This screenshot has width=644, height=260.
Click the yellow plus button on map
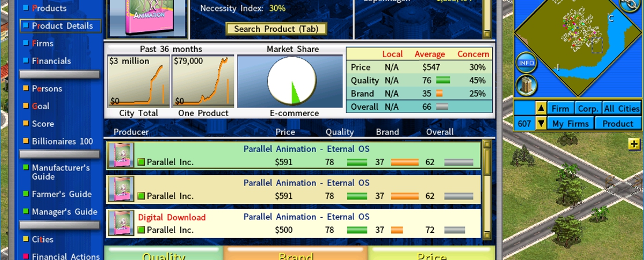pos(634,144)
